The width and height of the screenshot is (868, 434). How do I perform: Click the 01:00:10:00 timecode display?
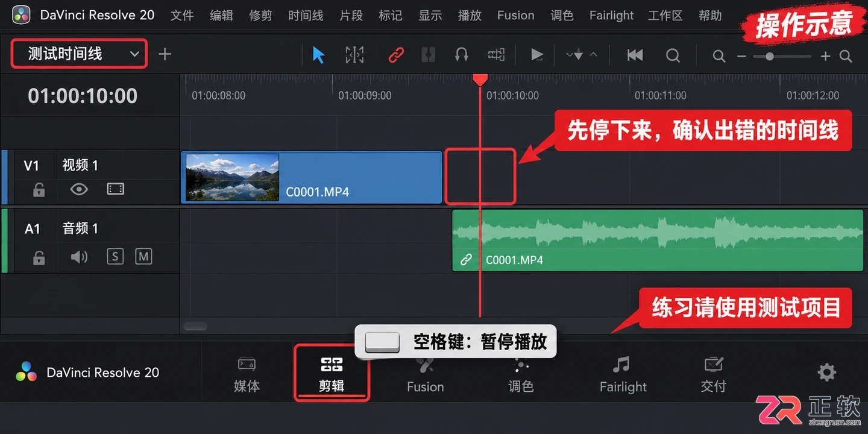(83, 95)
